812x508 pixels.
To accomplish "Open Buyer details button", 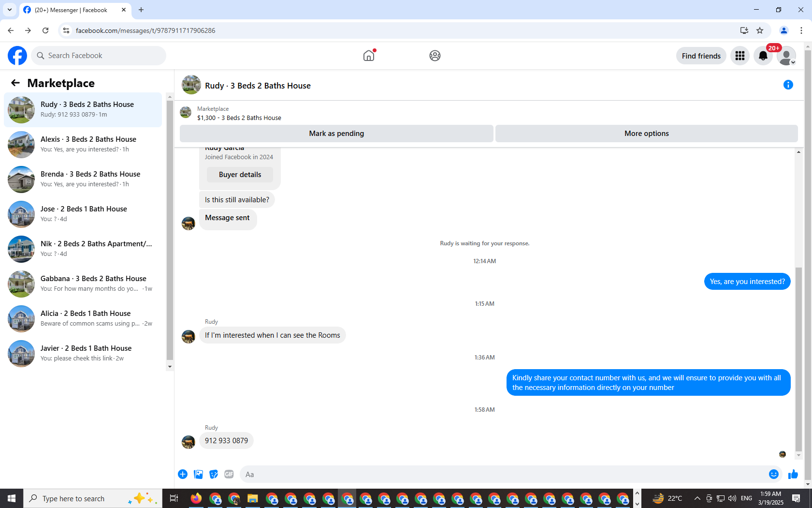I will point(240,175).
